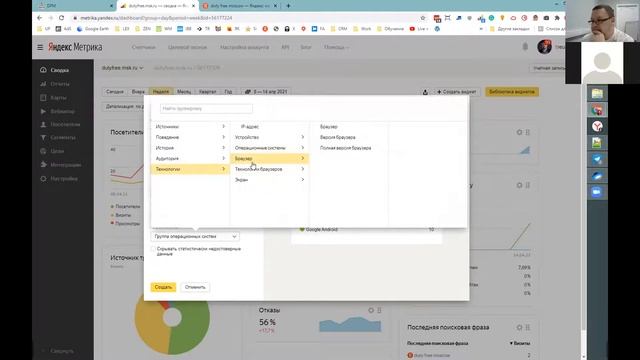Click the export icon left of Создать виджет
The width and height of the screenshot is (640, 360).
pyautogui.click(x=425, y=92)
